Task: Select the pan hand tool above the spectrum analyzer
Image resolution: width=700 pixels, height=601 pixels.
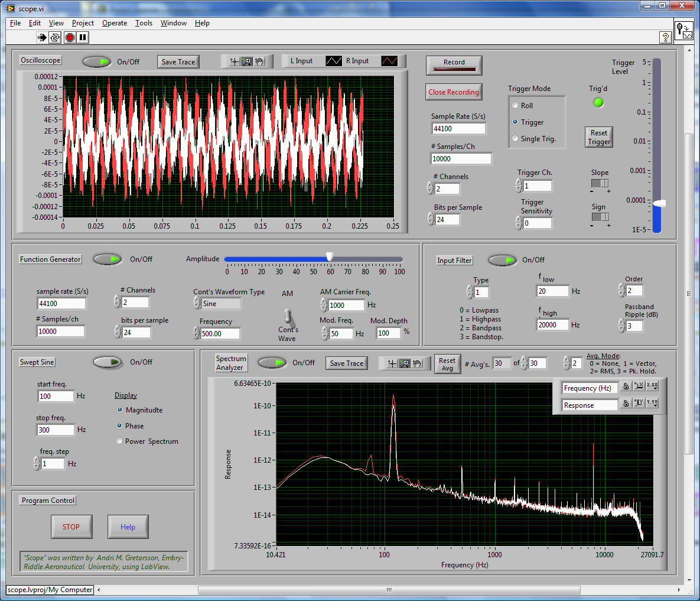Action: (418, 363)
